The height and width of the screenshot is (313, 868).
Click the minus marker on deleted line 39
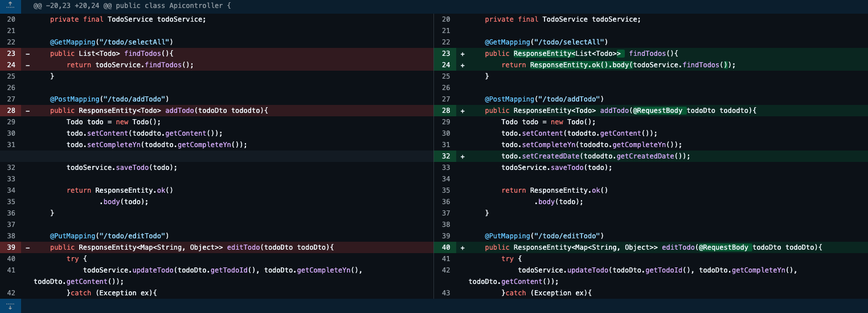(x=27, y=247)
